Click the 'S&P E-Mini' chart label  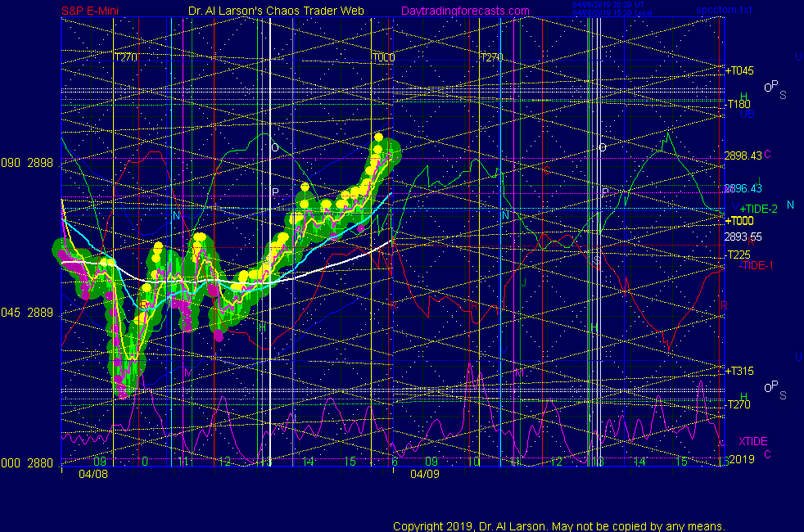[90, 11]
